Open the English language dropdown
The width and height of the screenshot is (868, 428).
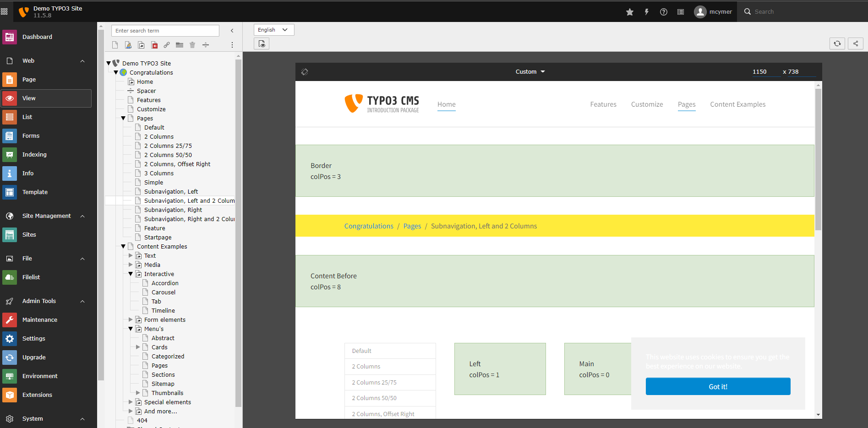tap(273, 29)
